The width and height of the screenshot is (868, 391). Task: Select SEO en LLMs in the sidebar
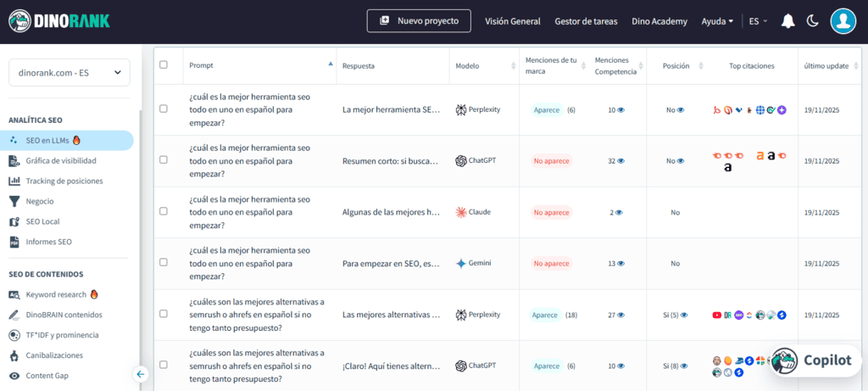pos(66,141)
